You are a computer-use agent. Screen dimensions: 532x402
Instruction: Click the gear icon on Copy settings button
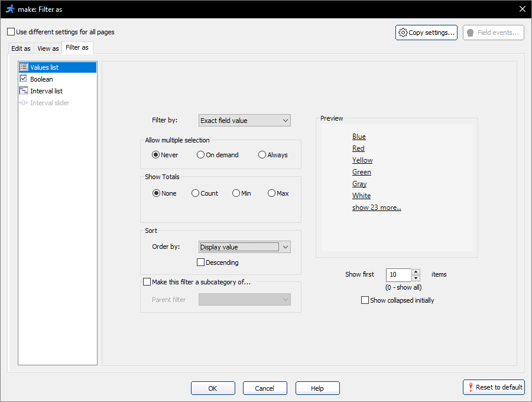click(x=403, y=33)
